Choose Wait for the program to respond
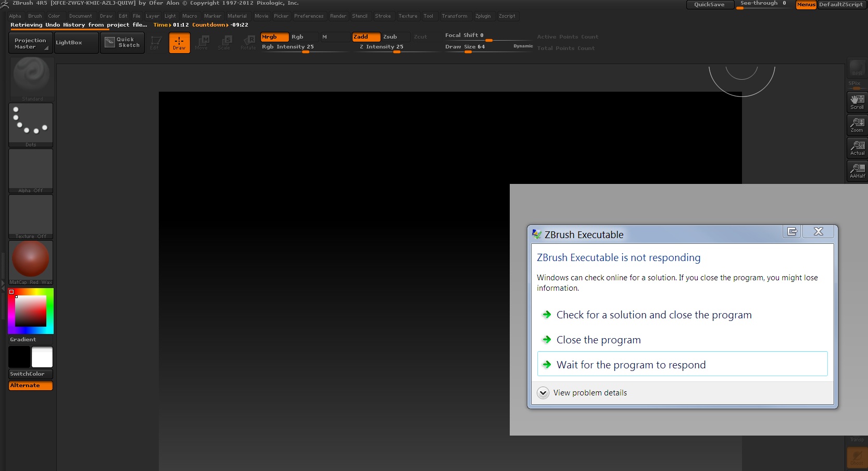 click(x=631, y=364)
